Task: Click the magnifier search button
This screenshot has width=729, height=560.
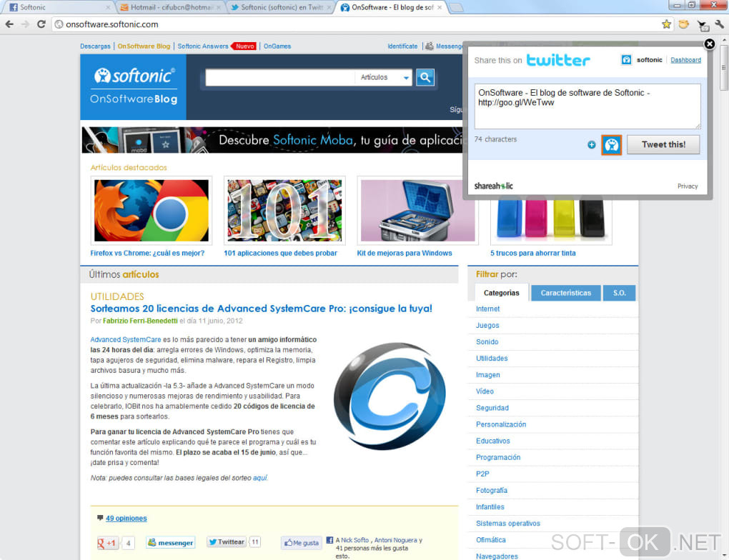Action: pyautogui.click(x=425, y=77)
